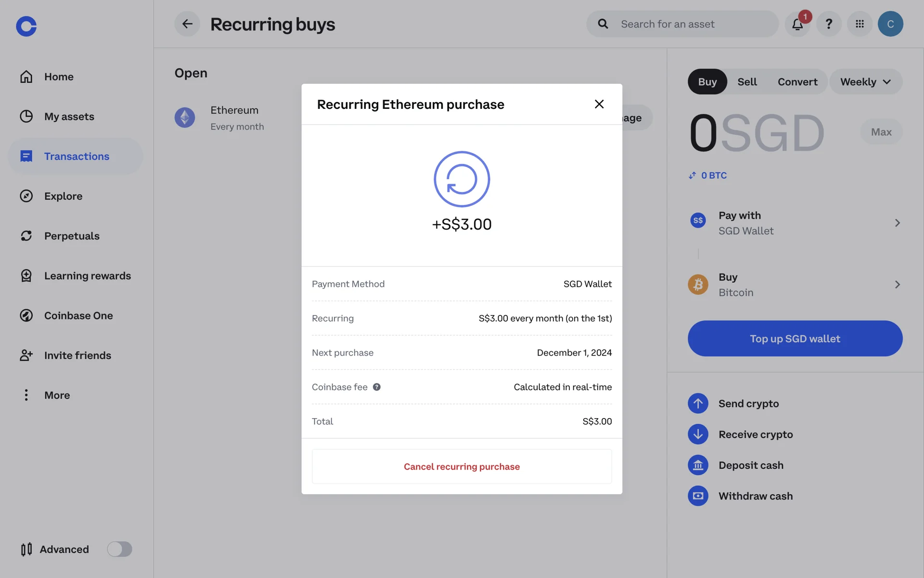This screenshot has width=924, height=578.
Task: Go back with the back arrow button
Action: click(187, 24)
